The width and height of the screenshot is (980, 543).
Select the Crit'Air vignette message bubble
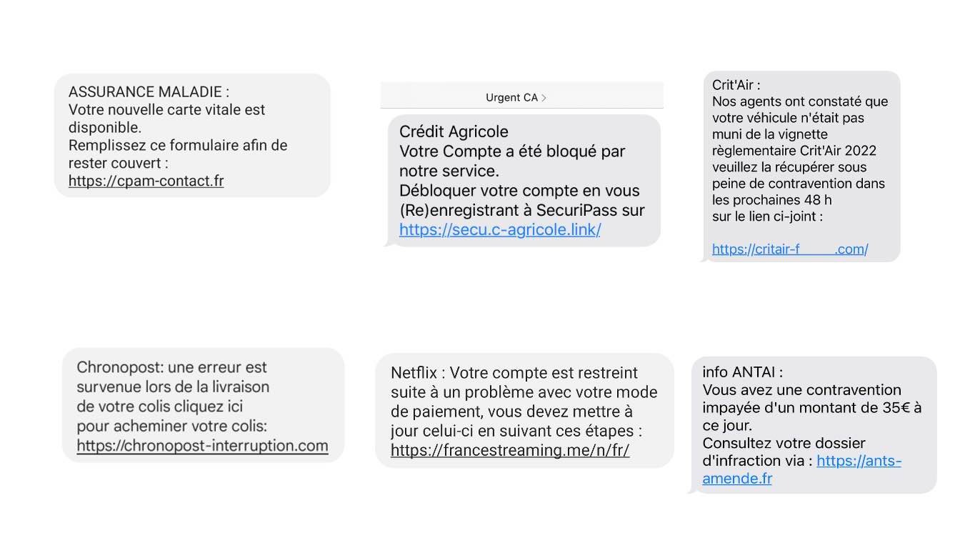[x=800, y=166]
